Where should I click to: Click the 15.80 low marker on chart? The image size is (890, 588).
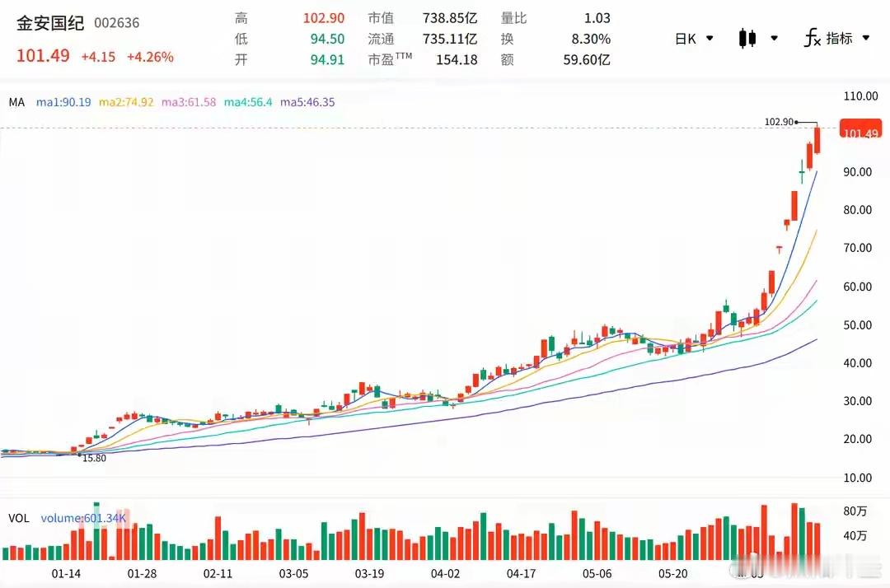pos(94,458)
